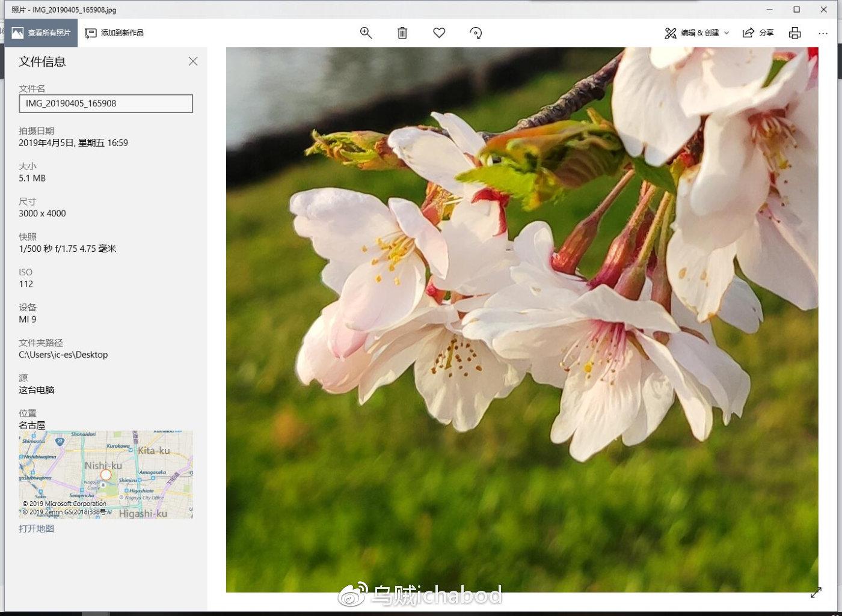Rotate the image using the rotate icon

tap(476, 33)
